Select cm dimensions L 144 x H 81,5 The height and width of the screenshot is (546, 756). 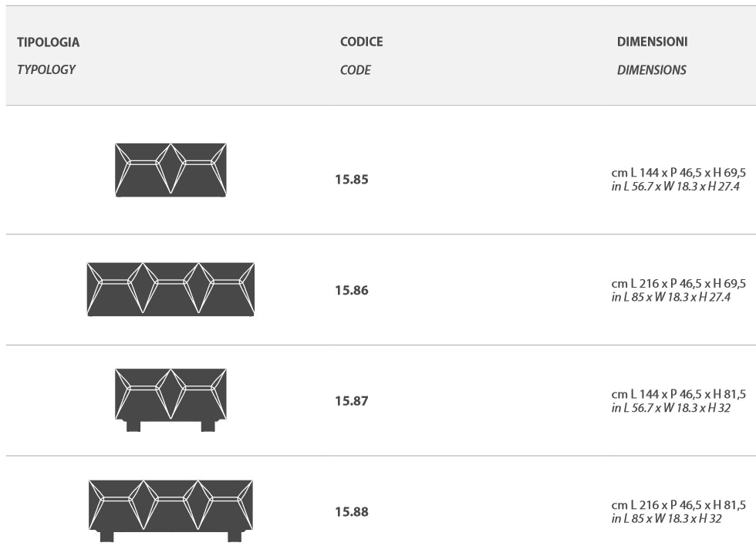point(678,395)
